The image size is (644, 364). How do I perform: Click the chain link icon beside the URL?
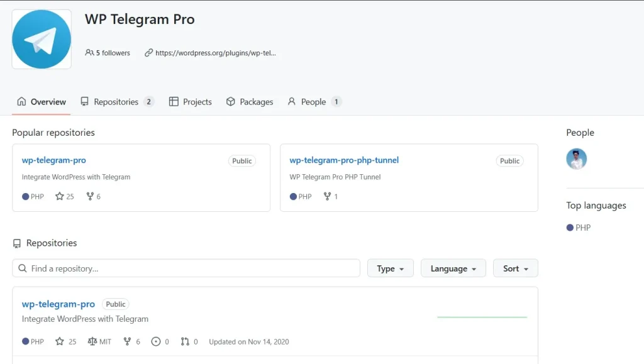point(148,53)
